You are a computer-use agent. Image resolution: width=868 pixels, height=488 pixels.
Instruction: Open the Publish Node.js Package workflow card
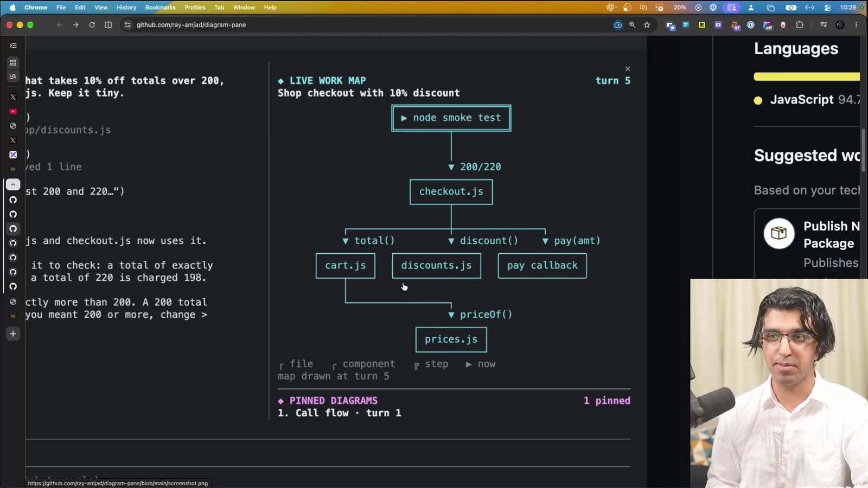point(807,244)
